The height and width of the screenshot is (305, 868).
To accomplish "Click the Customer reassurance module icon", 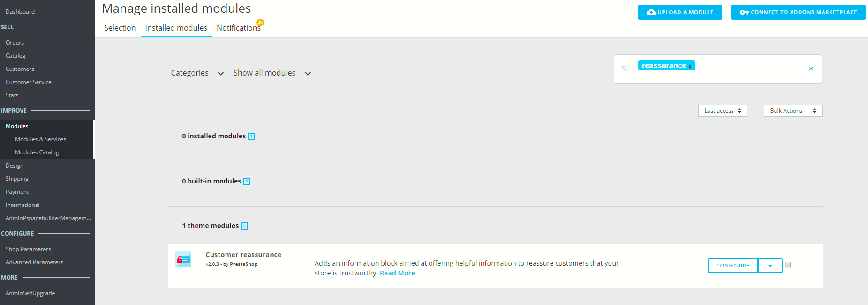I will [x=183, y=259].
